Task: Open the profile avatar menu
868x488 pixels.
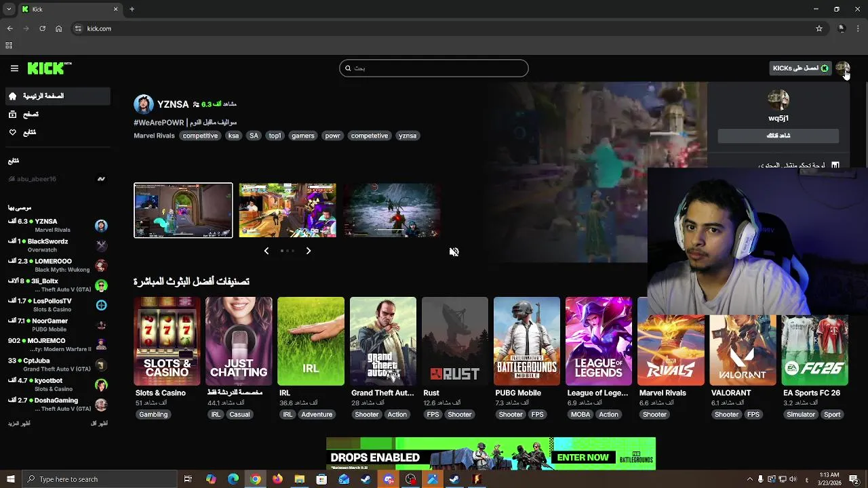Action: tap(842, 68)
